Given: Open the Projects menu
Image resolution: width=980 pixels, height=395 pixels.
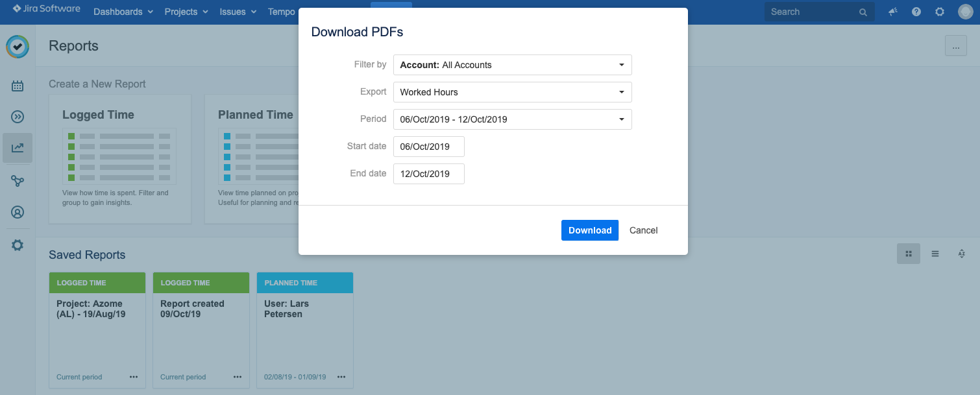Looking at the screenshot, I should click(186, 12).
